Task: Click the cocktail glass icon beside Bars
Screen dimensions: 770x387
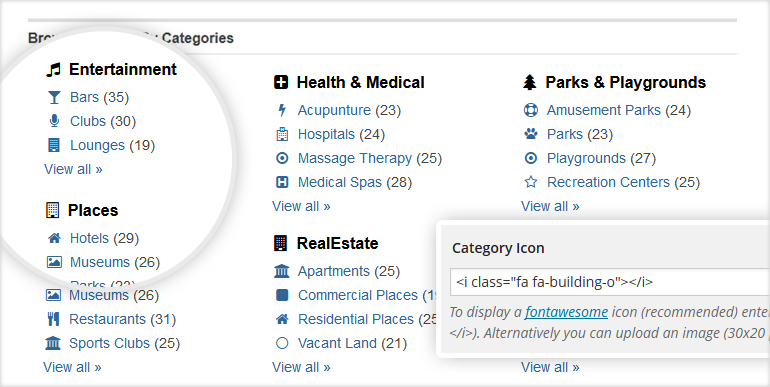Action: (x=54, y=97)
